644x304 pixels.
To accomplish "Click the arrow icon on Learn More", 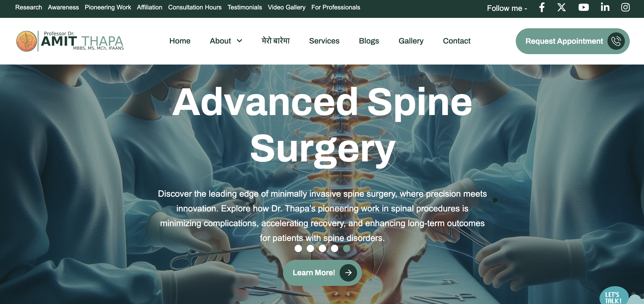I will coord(348,273).
